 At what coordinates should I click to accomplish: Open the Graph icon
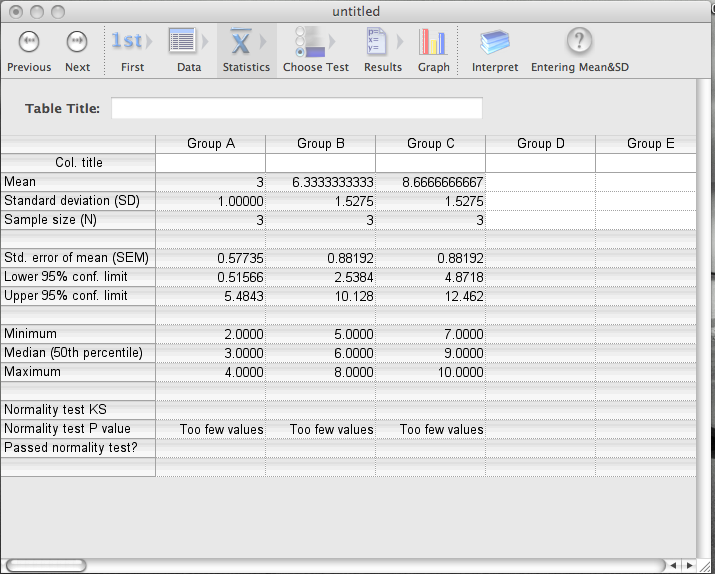(x=433, y=42)
